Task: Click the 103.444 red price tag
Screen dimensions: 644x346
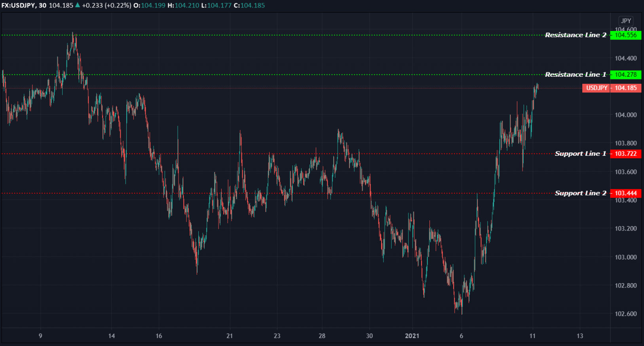Action: 626,193
